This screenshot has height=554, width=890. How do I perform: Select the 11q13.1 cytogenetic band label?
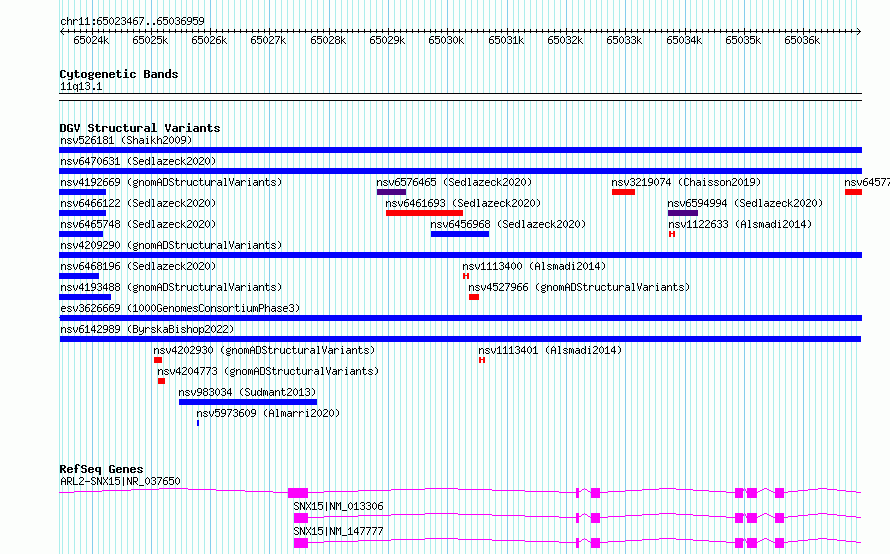(x=81, y=86)
